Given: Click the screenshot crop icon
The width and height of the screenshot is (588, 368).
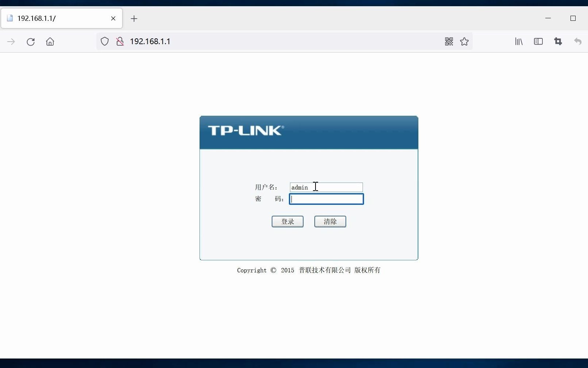Looking at the screenshot, I should pyautogui.click(x=558, y=42).
